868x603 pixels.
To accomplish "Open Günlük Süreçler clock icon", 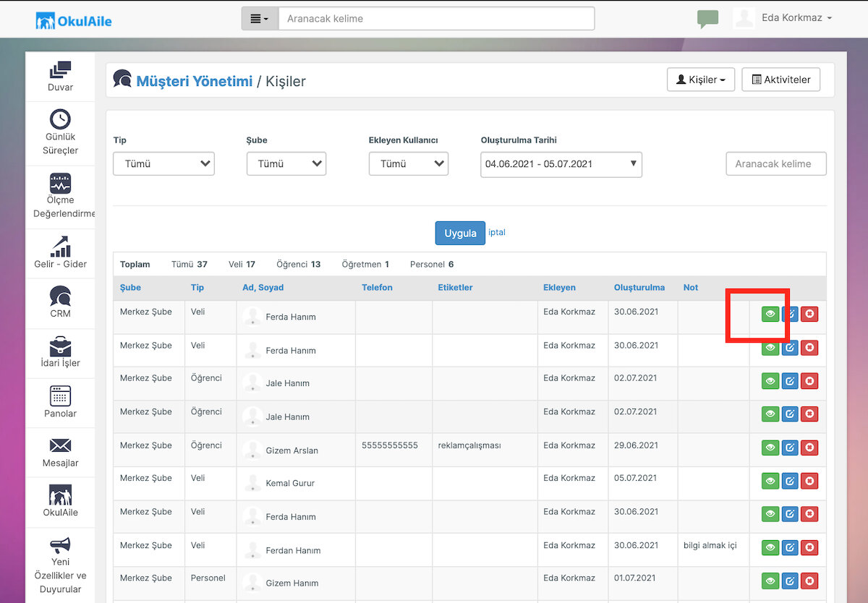I will (60, 119).
